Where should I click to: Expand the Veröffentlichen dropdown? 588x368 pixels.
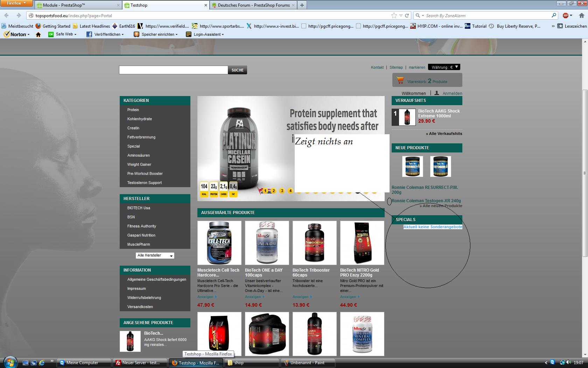122,34
